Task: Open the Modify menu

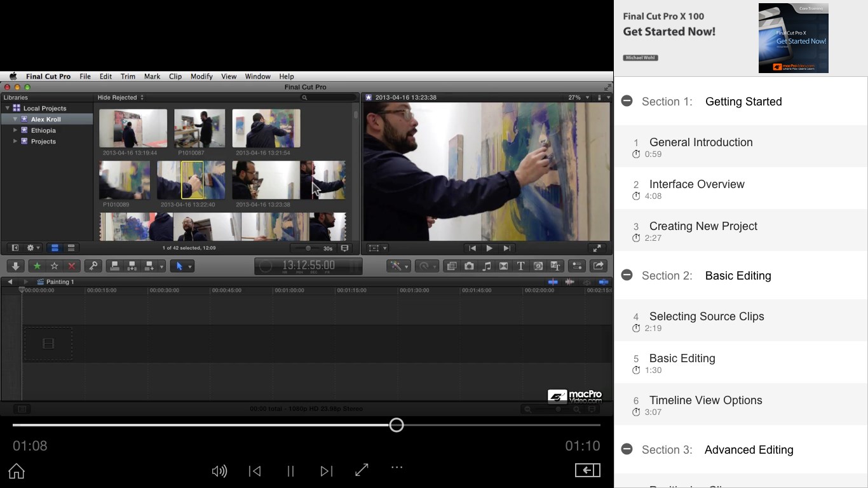Action: (x=201, y=76)
